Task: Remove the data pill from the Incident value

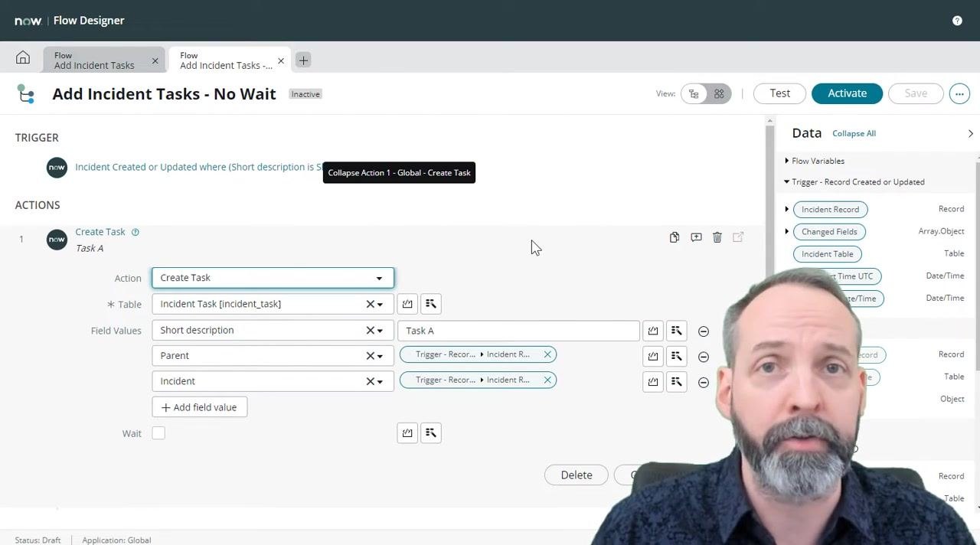Action: (547, 380)
